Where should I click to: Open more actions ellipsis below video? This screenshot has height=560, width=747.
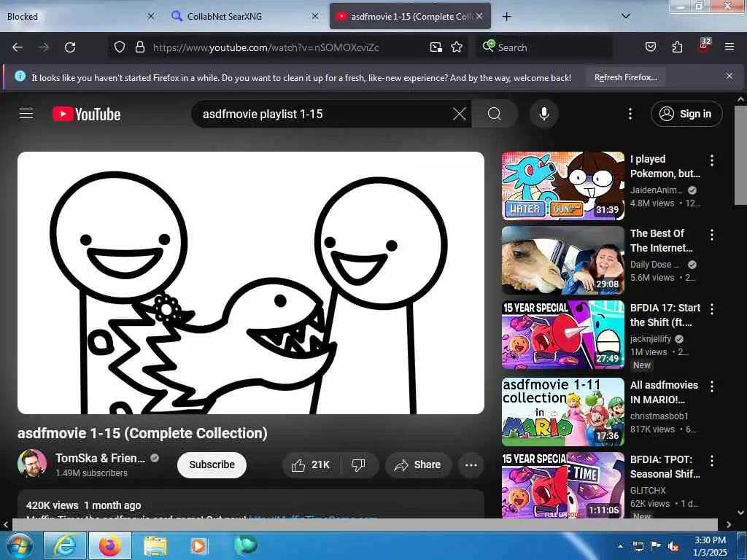471,464
